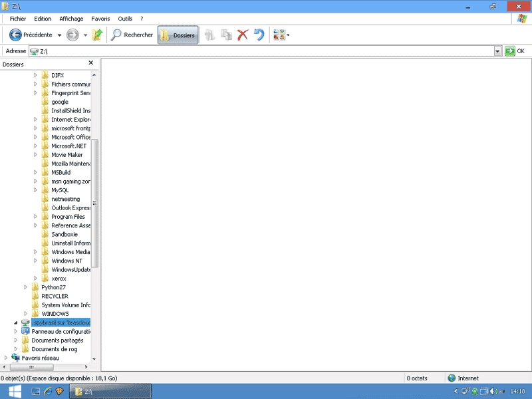Screen dimensions: 532x399
Task: Click the Favoris réseau network icon
Action: click(15, 357)
